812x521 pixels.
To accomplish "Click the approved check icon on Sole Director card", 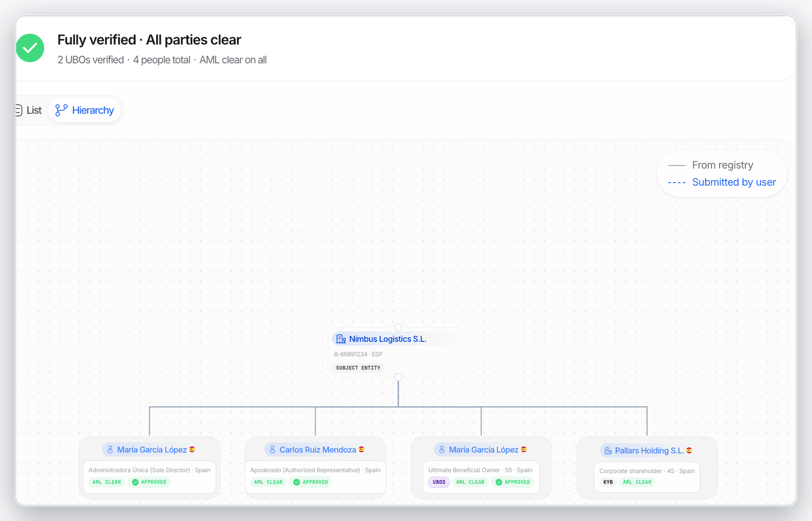I will [136, 482].
